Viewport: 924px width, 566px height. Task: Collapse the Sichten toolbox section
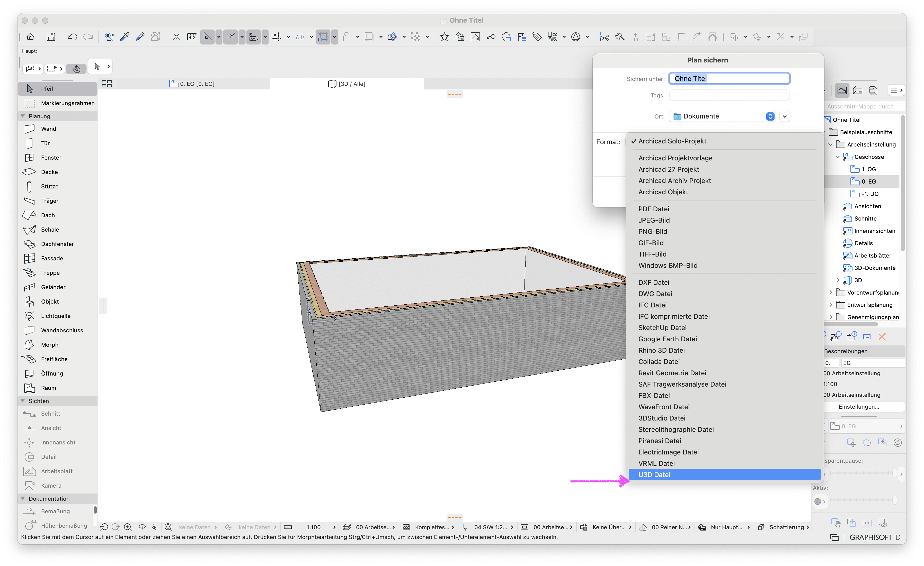point(23,401)
